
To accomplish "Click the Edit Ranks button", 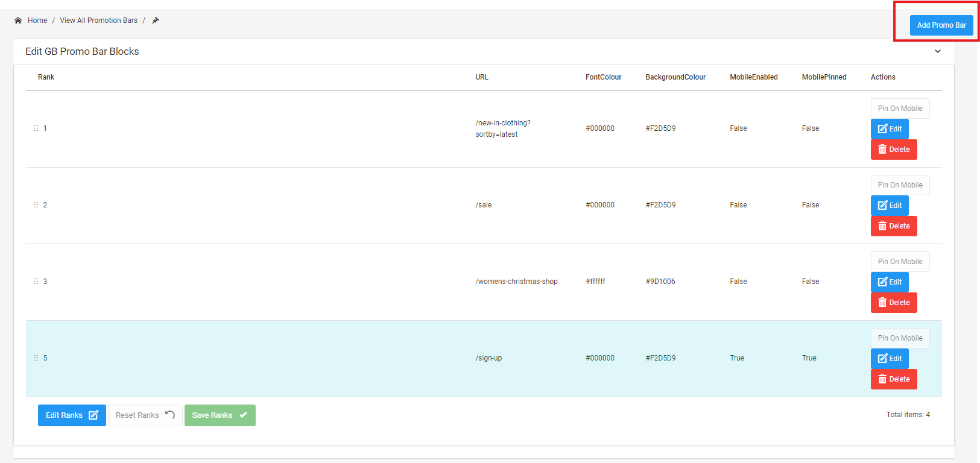I will pyautogui.click(x=72, y=415).
